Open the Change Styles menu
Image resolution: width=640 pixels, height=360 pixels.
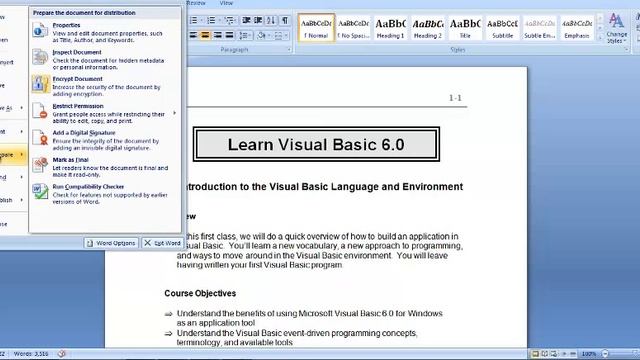(616, 28)
